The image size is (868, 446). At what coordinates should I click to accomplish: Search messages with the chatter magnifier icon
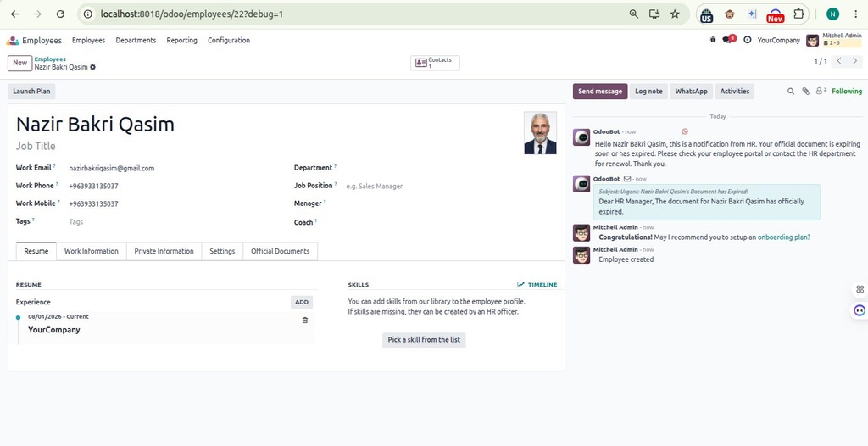[x=791, y=92]
